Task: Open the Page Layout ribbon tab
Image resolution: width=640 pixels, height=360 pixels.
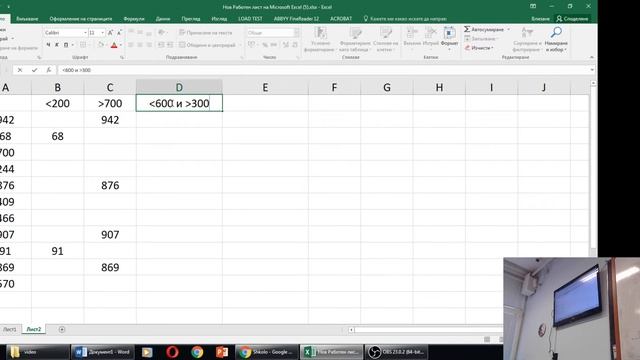Action: click(80, 19)
